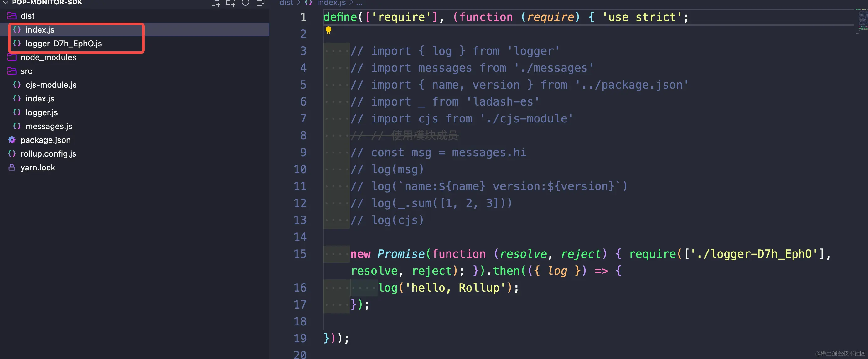Screen dimensions: 868x359
Task: Click line number 15 in the gutter
Action: 300,254
